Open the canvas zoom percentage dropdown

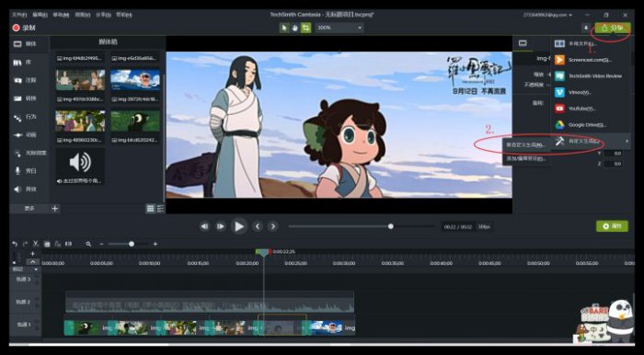point(339,28)
